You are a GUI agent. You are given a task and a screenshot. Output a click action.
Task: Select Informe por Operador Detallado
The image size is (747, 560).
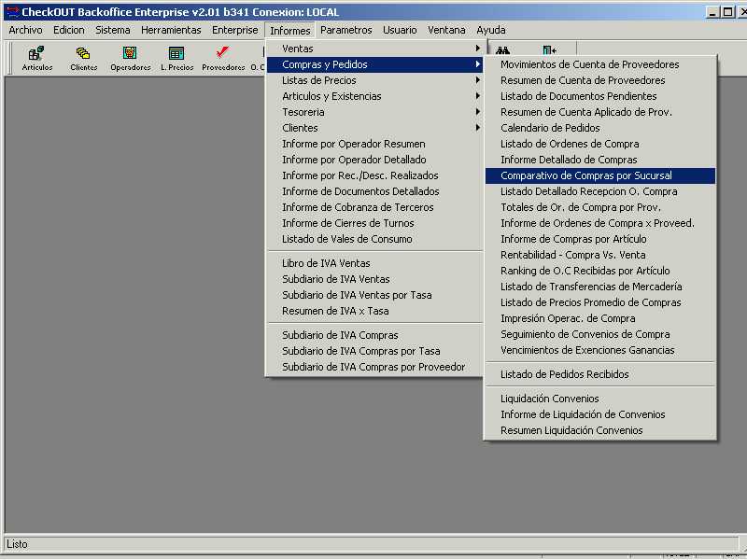pos(375,160)
